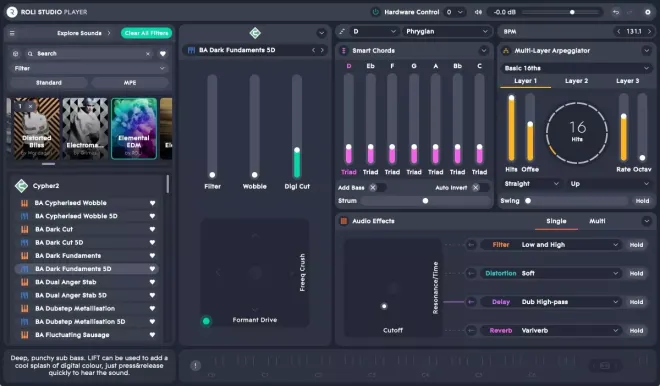Click the ROLI logo icon
660x386 pixels.
(12, 12)
